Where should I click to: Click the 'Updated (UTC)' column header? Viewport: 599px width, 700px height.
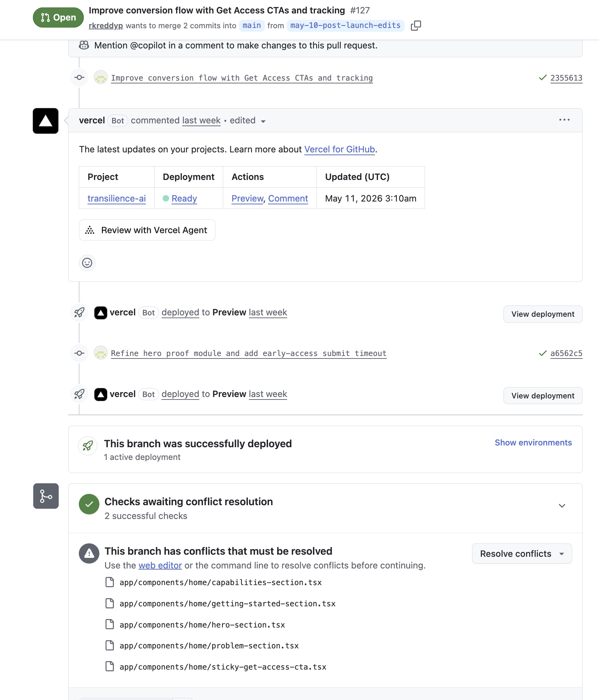pos(371,177)
